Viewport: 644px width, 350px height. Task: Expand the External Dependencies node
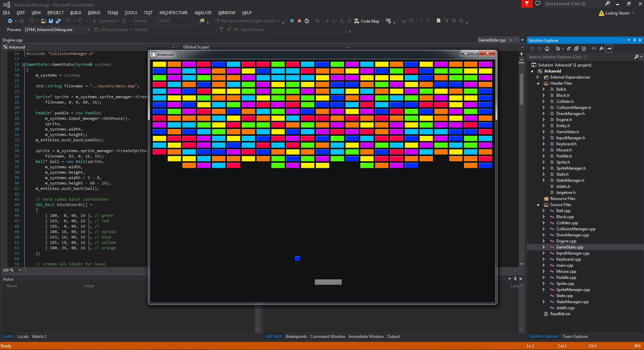pyautogui.click(x=538, y=77)
